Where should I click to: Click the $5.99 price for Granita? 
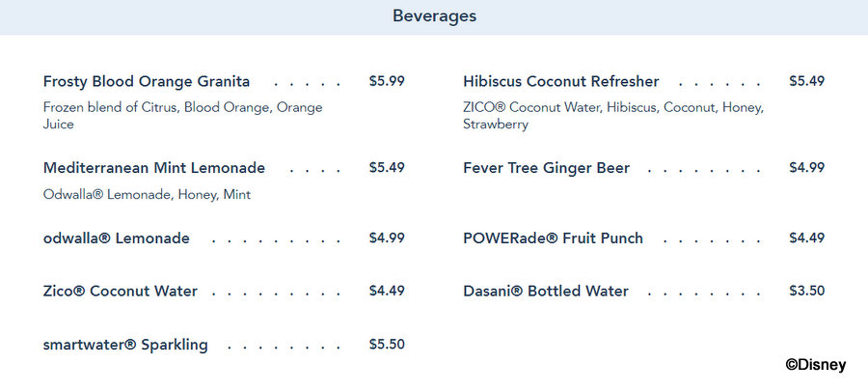point(387,81)
